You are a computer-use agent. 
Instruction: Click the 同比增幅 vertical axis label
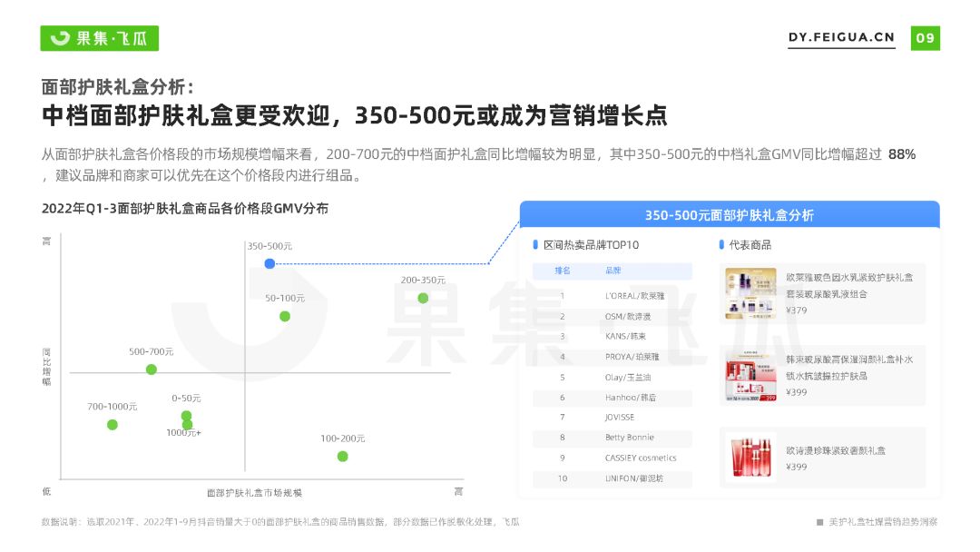[x=47, y=367]
